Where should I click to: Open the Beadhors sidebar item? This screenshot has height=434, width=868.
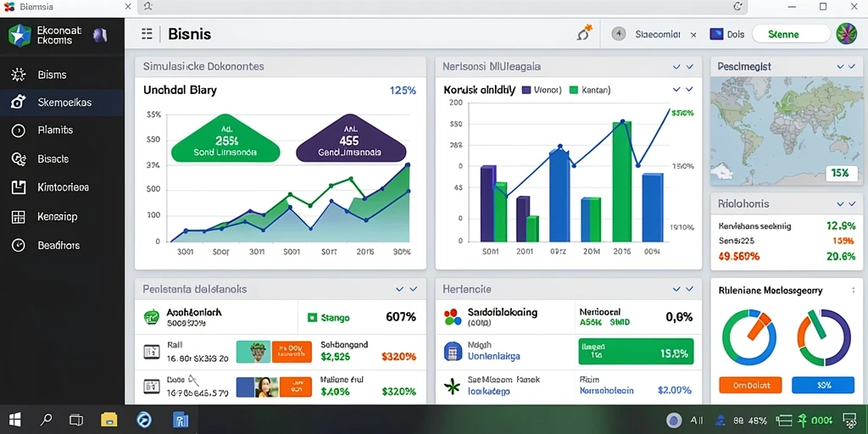tap(61, 245)
